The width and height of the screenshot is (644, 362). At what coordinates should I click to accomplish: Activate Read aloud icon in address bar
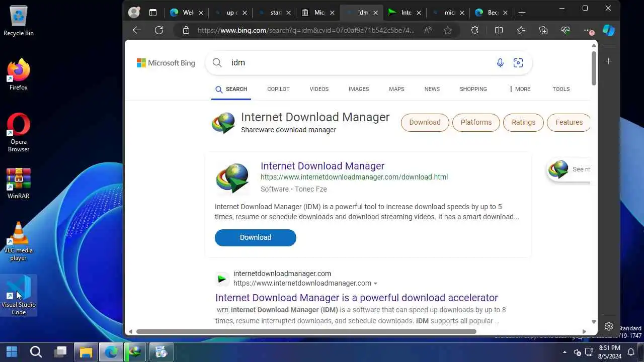(428, 30)
